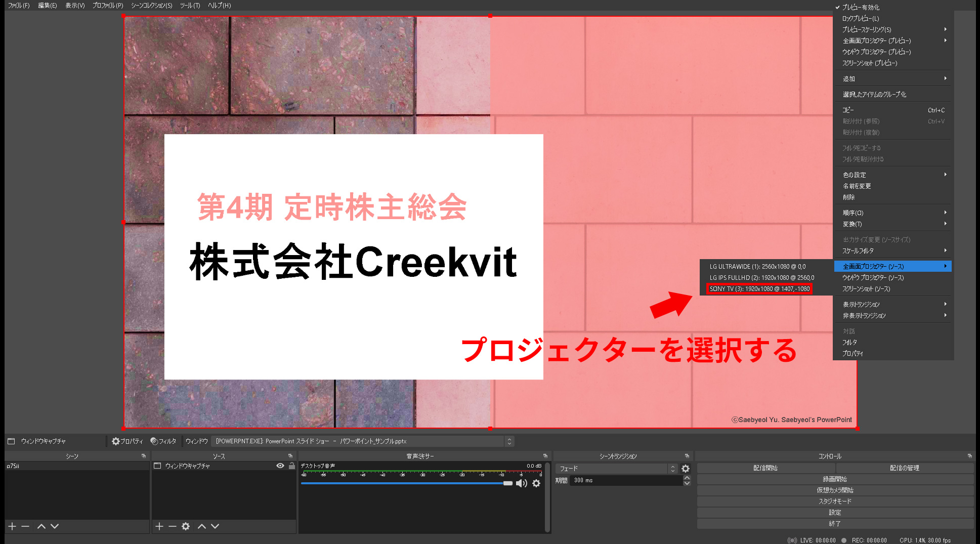
Task: Open ヘルプ(H) menu
Action: click(x=220, y=5)
